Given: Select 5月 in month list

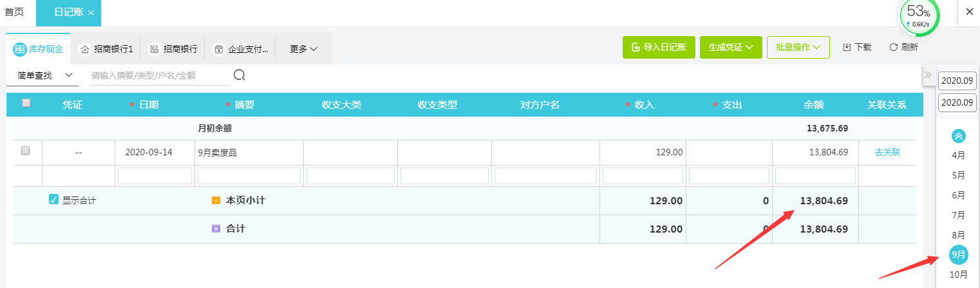Looking at the screenshot, I should pos(959,175).
